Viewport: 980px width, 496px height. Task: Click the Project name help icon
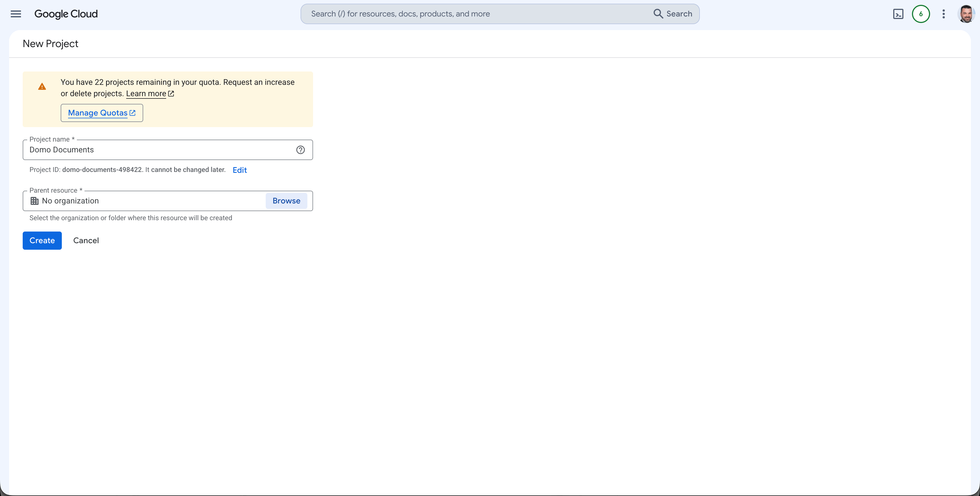pyautogui.click(x=300, y=150)
